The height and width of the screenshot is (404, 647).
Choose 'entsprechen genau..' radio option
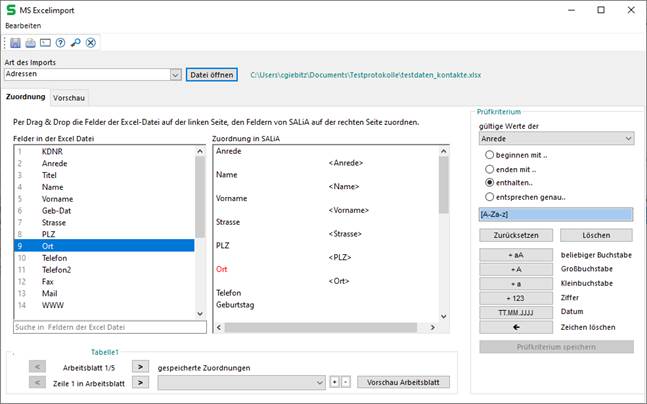(489, 197)
